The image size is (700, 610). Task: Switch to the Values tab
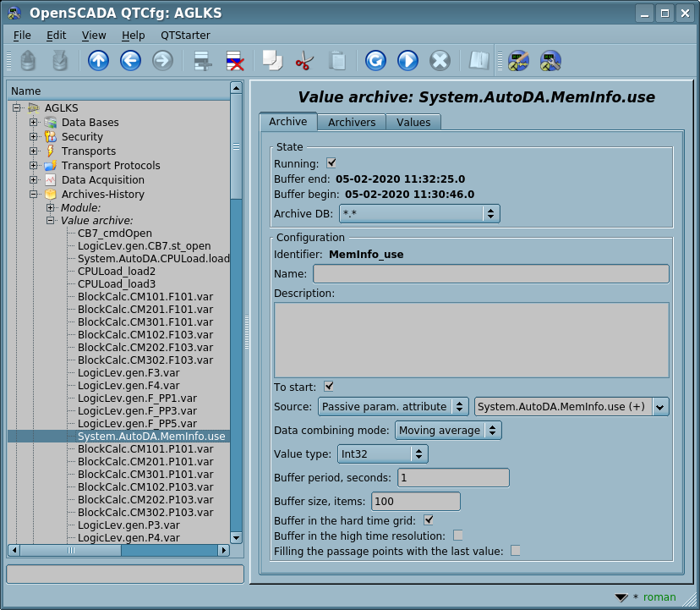[x=413, y=123]
